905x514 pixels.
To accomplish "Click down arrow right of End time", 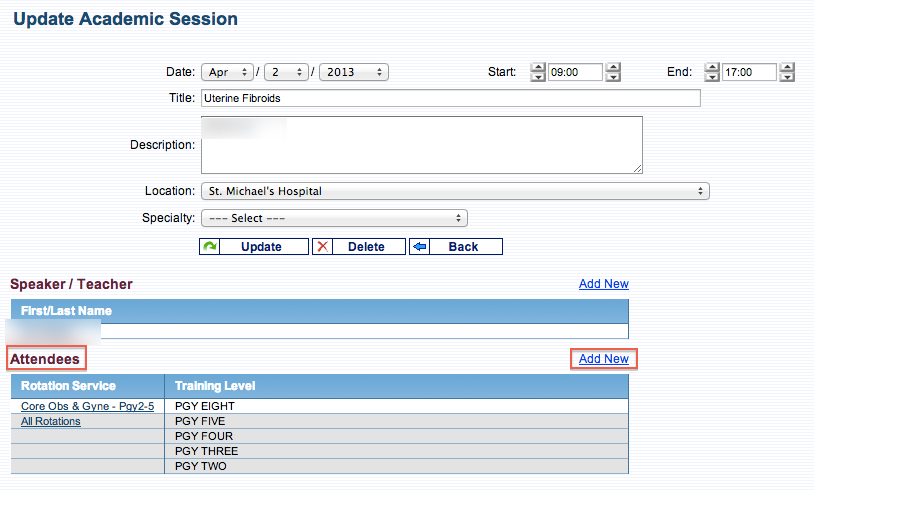I will point(787,77).
